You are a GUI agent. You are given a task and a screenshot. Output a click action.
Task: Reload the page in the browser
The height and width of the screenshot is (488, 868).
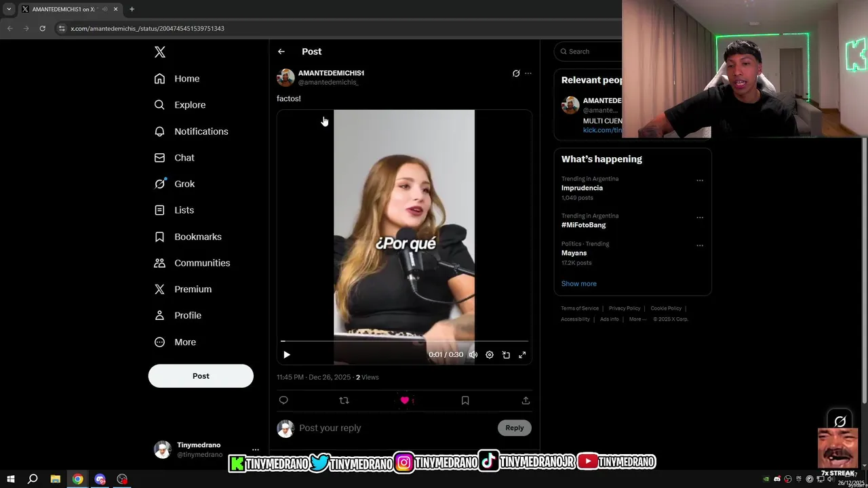(x=42, y=28)
